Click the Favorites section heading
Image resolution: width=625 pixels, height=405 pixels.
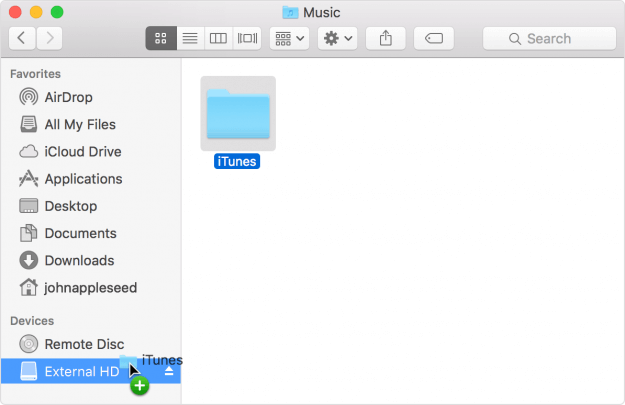coord(35,74)
